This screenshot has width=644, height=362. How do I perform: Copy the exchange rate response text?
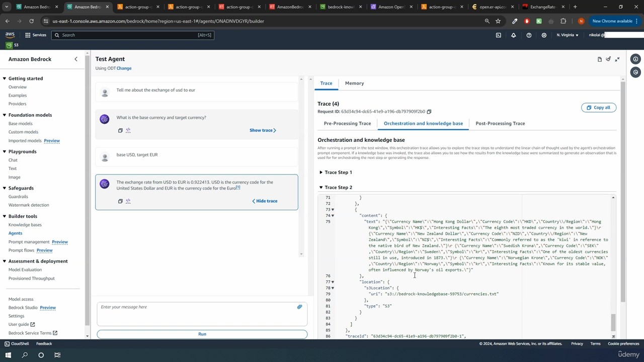coord(120,201)
